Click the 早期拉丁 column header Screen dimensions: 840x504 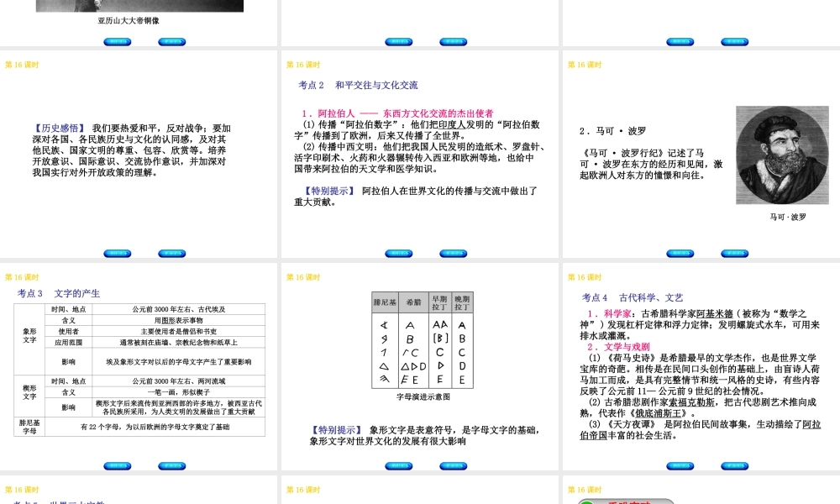(440, 302)
